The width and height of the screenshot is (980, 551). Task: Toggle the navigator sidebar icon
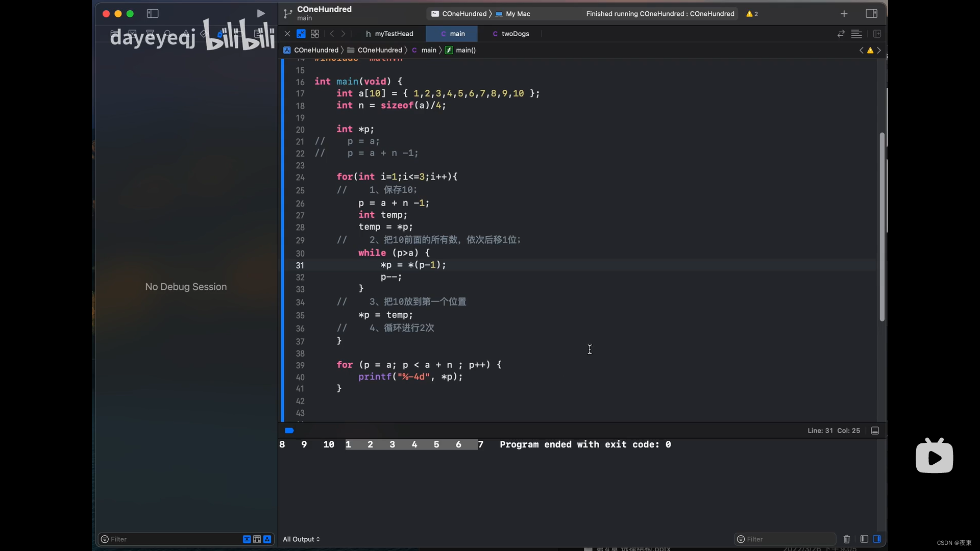[153, 14]
